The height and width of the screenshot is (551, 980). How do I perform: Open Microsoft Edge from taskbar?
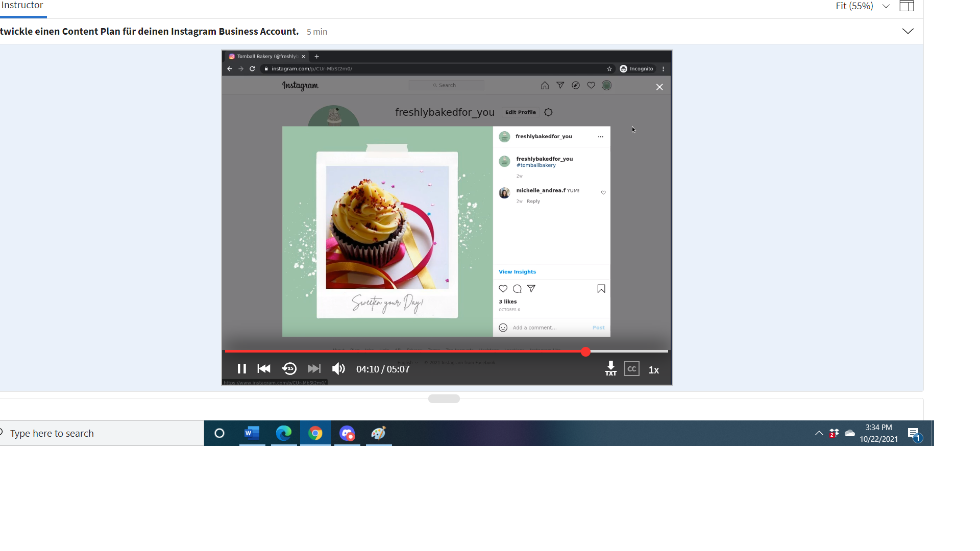pos(284,433)
